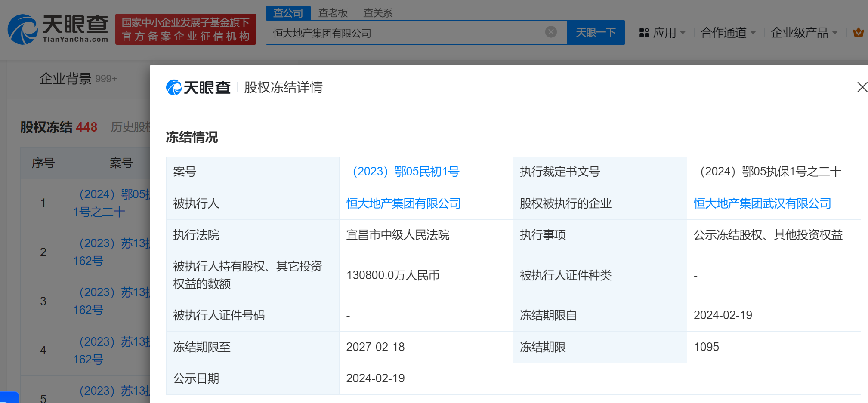Viewport: 868px width, 403px height.
Task: Open case link (2023)鄂05民初1号
Action: (405, 172)
